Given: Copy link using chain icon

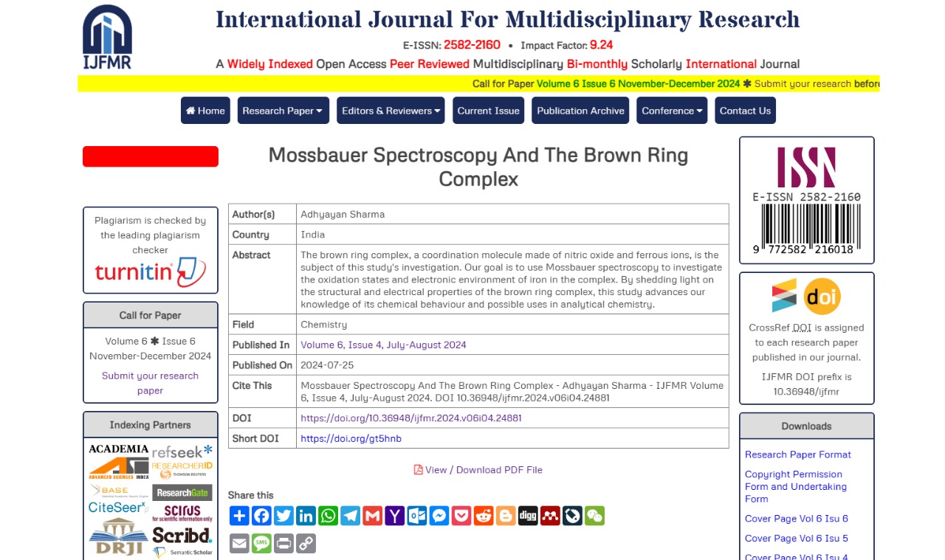Looking at the screenshot, I should [306, 544].
